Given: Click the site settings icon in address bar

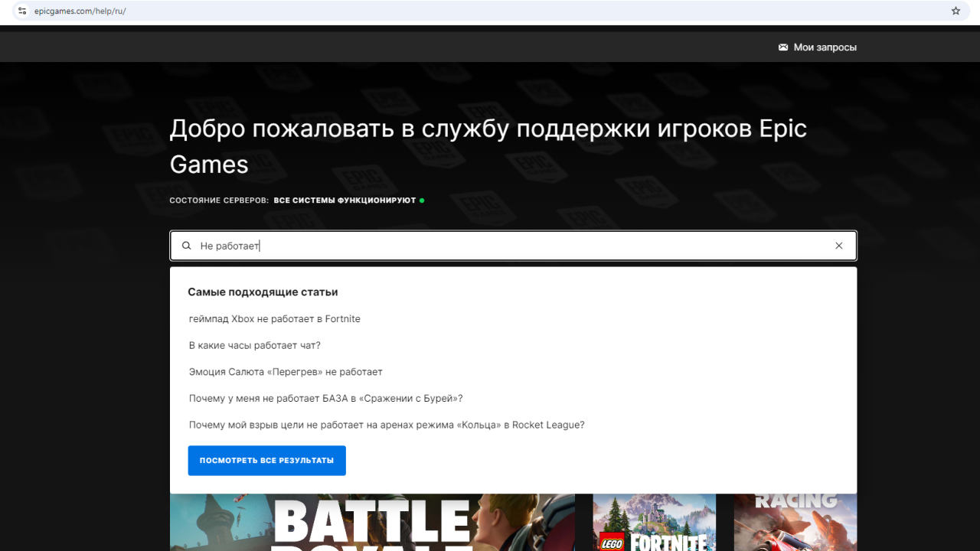Looking at the screenshot, I should pyautogui.click(x=22, y=11).
